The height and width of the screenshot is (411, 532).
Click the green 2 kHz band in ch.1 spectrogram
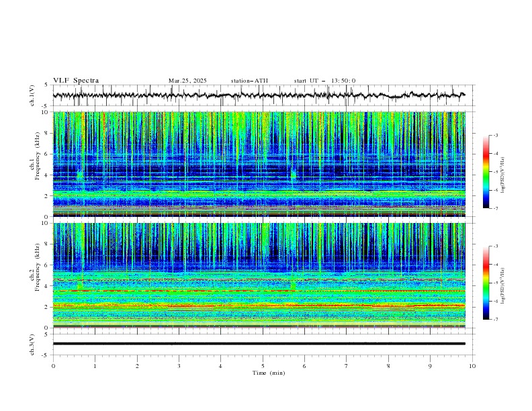click(x=259, y=193)
